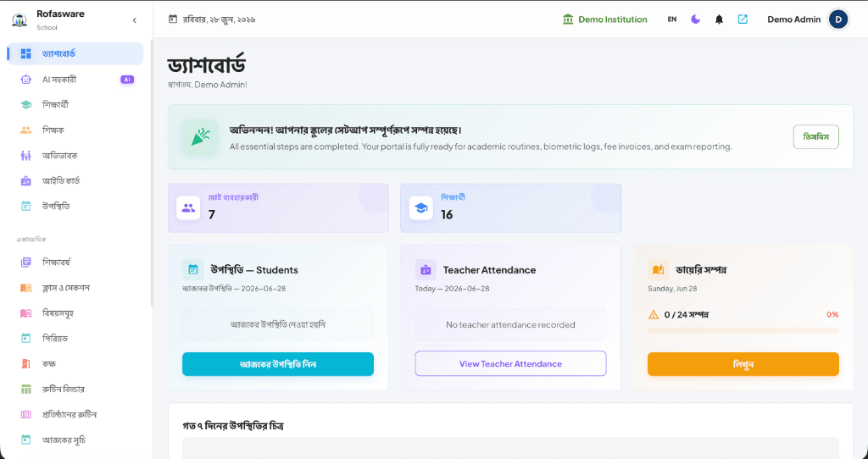Screen dimensions: 868x459
Task: Select কক্ষ in the sidebar
Action: [75, 363]
